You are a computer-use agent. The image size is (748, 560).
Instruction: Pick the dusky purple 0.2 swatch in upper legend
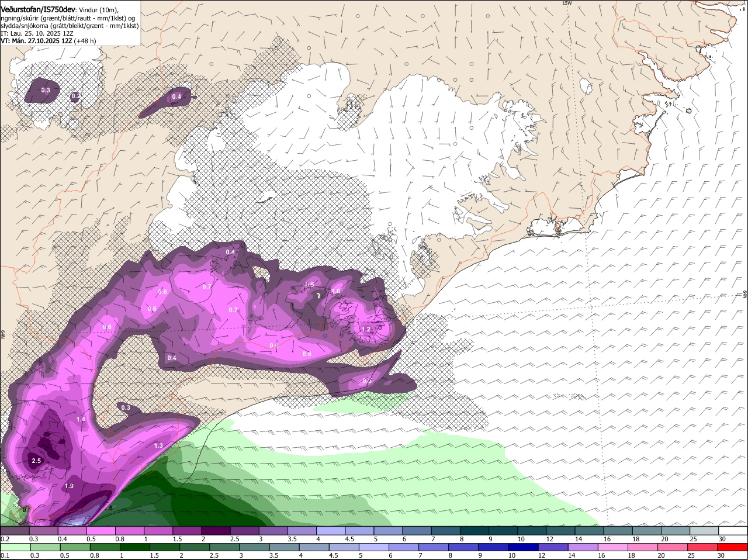click(15, 531)
